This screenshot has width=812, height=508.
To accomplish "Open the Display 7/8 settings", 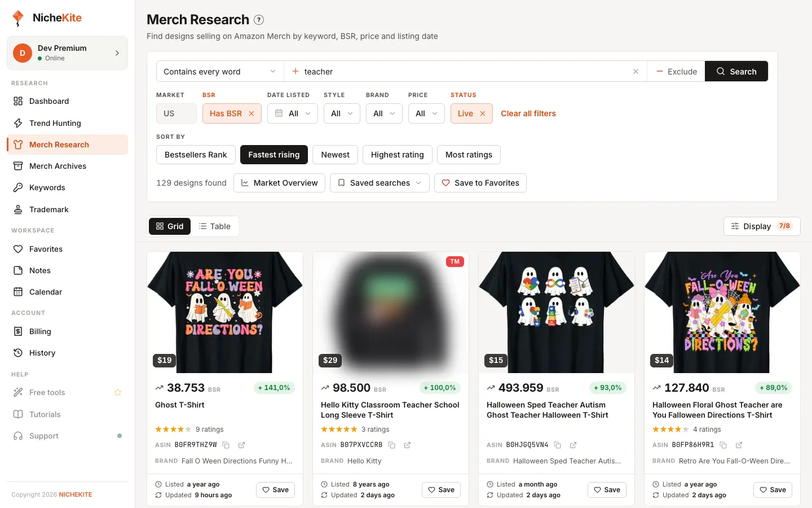I will [x=762, y=226].
